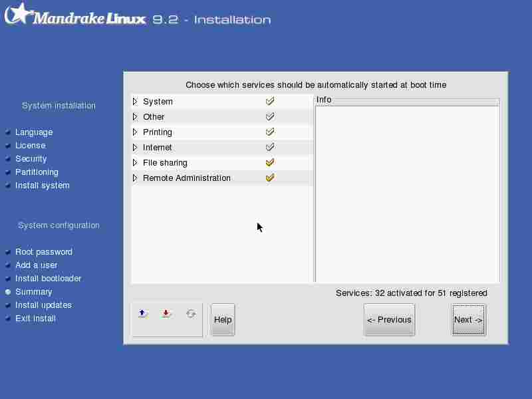This screenshot has width=532, height=399.
Task: Select the Remote Administration row label
Action: tap(187, 178)
